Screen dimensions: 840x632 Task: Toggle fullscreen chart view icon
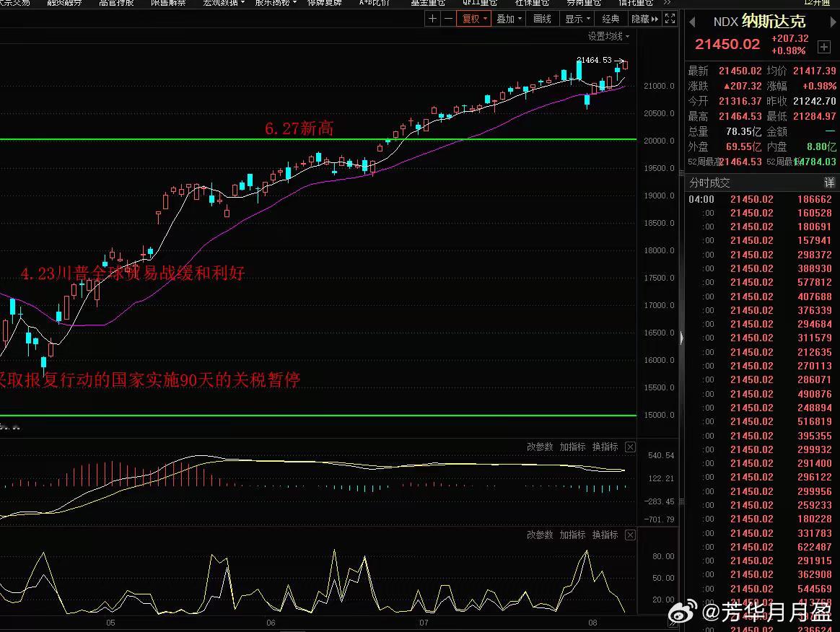click(x=670, y=19)
